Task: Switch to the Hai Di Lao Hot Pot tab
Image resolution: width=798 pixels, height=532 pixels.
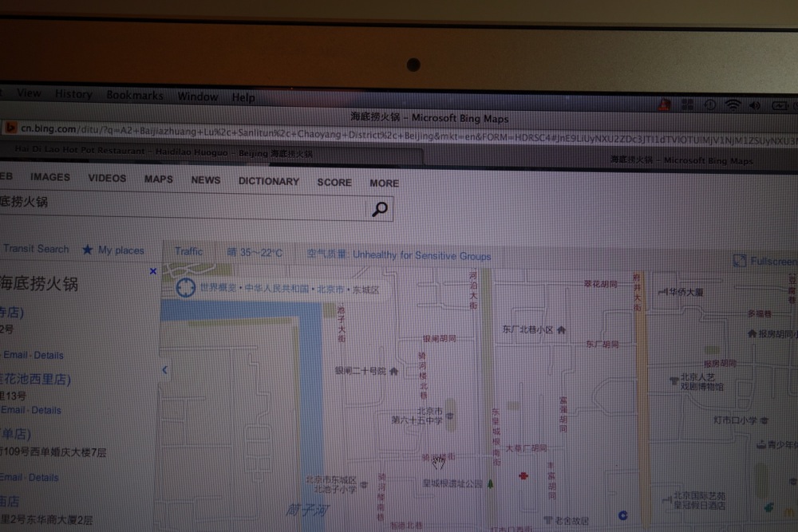Action: pyautogui.click(x=160, y=152)
